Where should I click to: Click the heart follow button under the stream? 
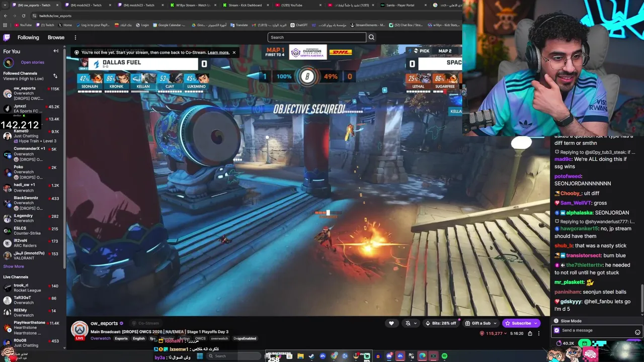[391, 323]
